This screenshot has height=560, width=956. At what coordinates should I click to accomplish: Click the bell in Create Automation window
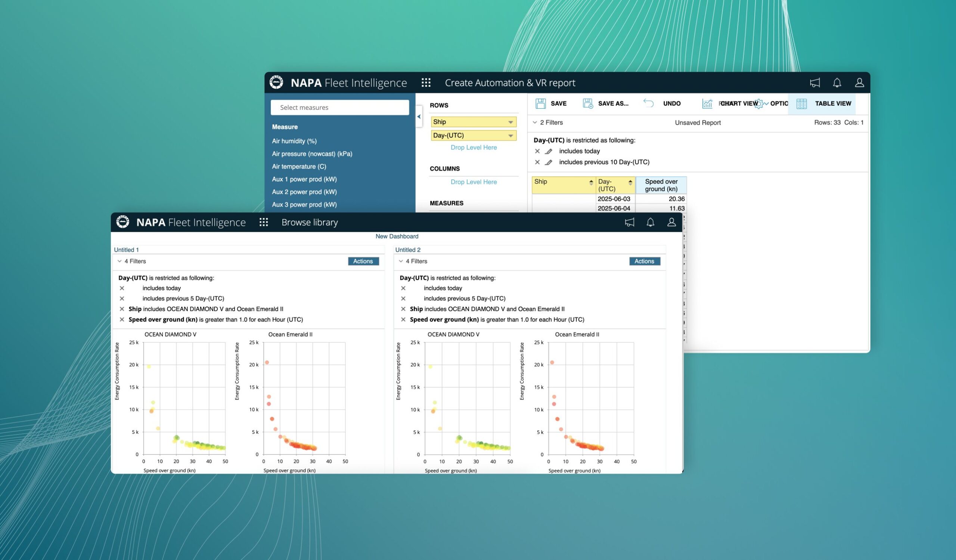point(837,83)
